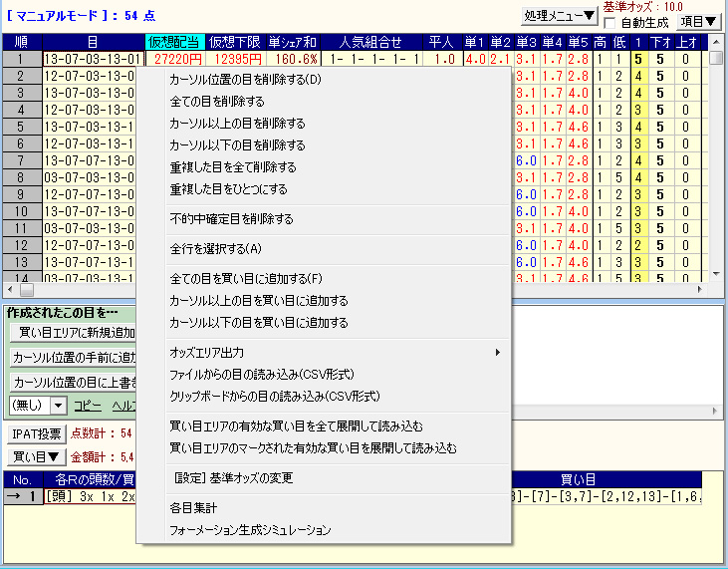
Task: Open the 買い目▼ dropdown menu
Action: [39, 456]
